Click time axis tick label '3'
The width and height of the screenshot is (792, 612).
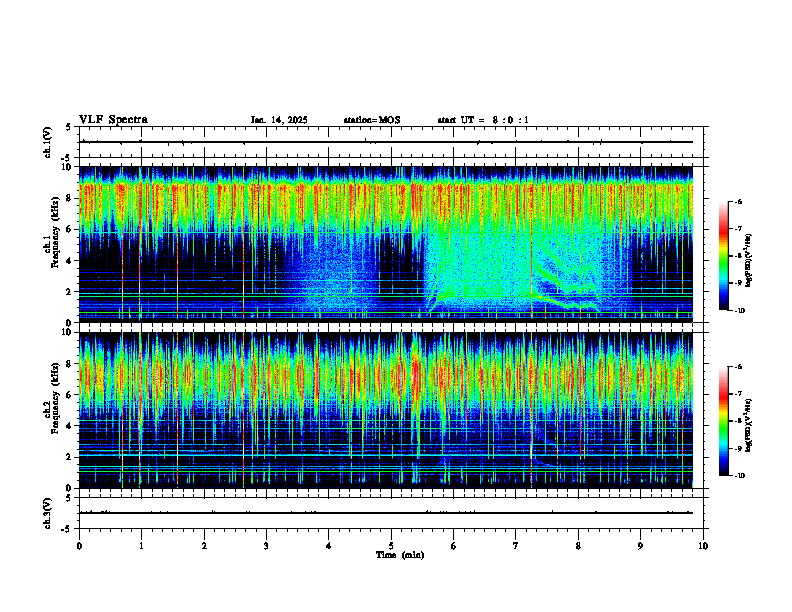coord(266,546)
